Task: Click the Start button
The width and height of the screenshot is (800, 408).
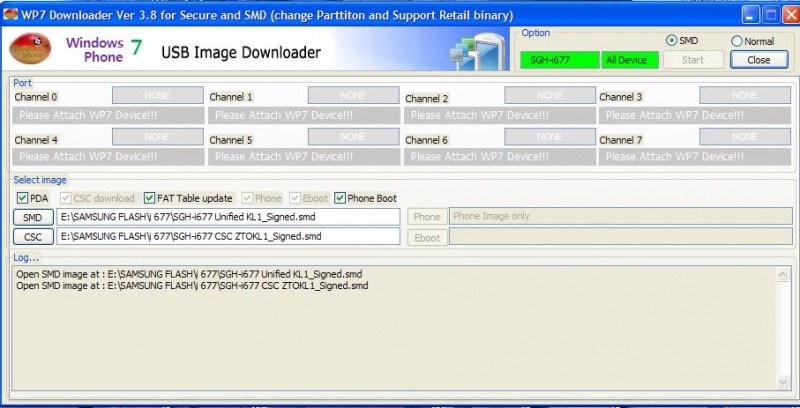Action: 693,60
